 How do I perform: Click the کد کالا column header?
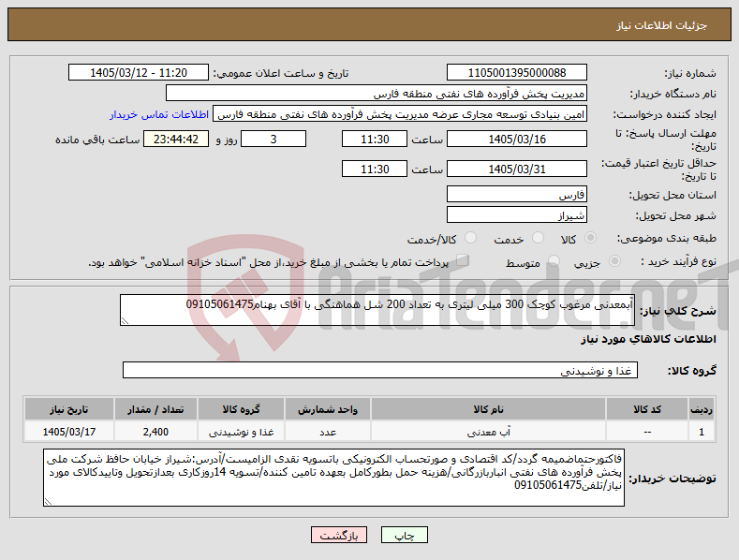click(647, 409)
